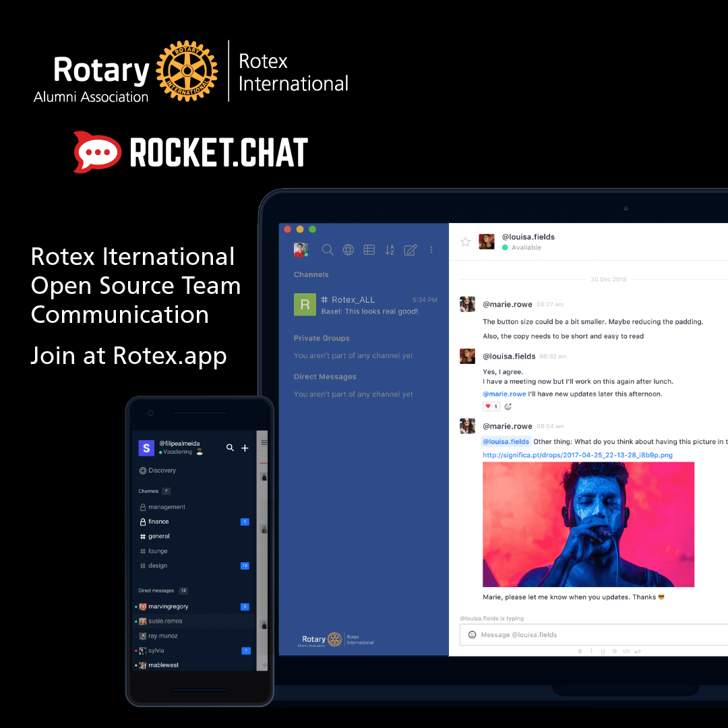Click the phone plus create icon

[x=245, y=448]
